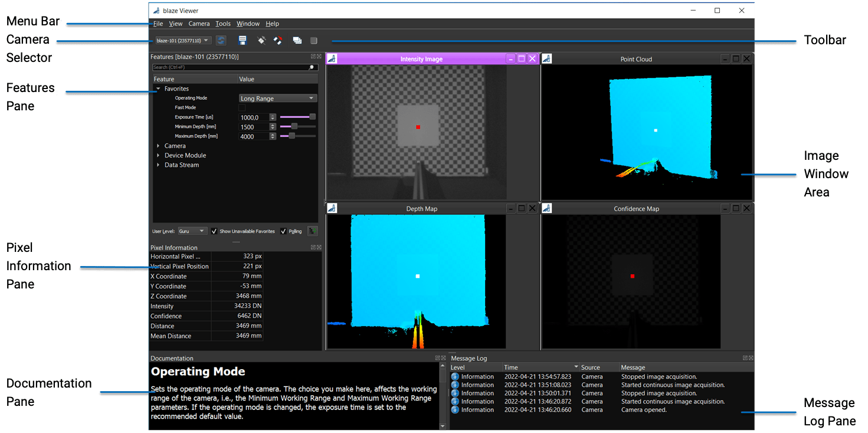
Task: Click the Maximum Depth slider handle
Action: click(291, 136)
